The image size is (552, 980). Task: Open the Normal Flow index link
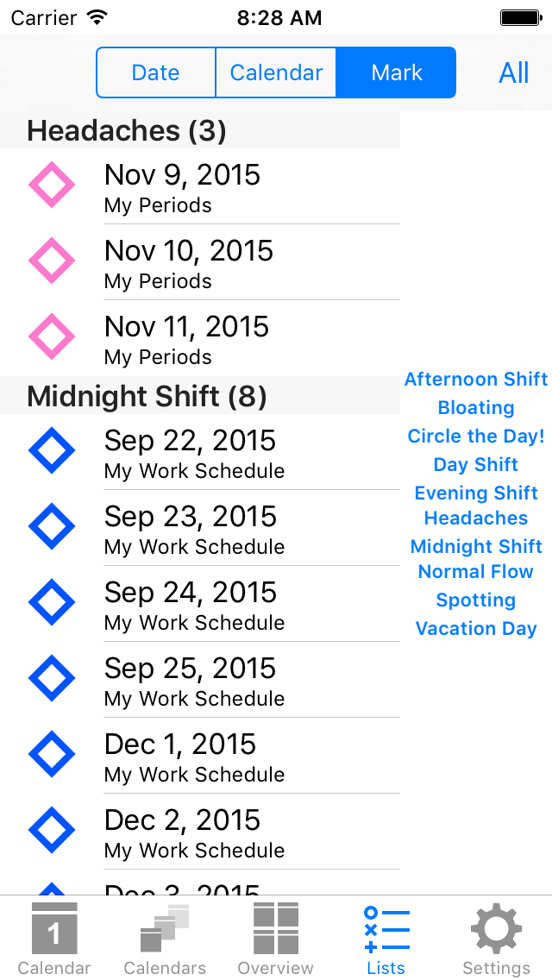coord(475,571)
